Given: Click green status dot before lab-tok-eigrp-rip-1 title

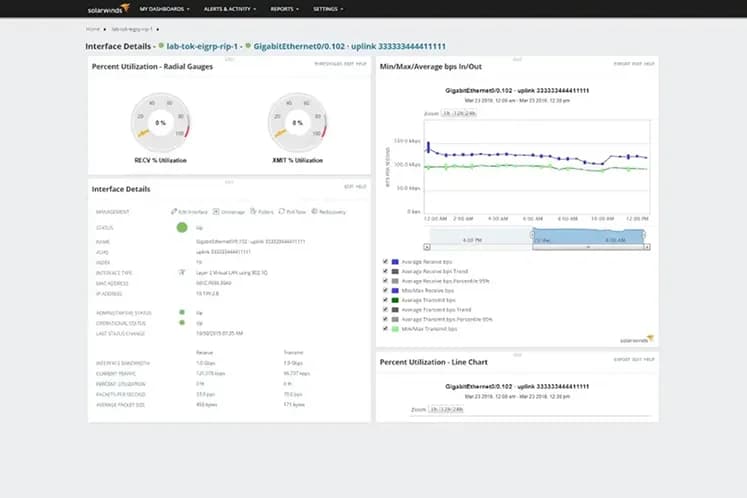Looking at the screenshot, I should tap(161, 46).
